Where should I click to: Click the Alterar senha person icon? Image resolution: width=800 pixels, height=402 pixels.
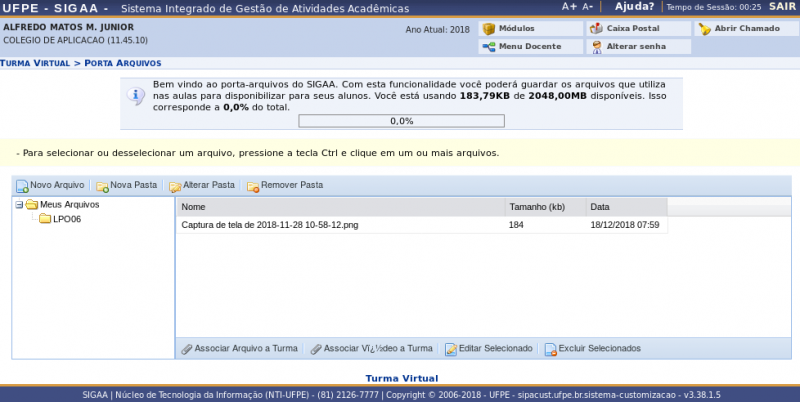click(596, 47)
